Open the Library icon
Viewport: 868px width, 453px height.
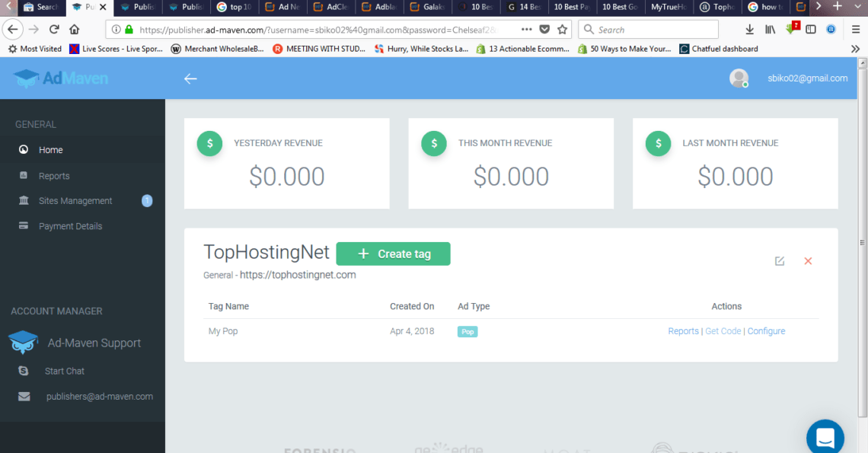(770, 30)
